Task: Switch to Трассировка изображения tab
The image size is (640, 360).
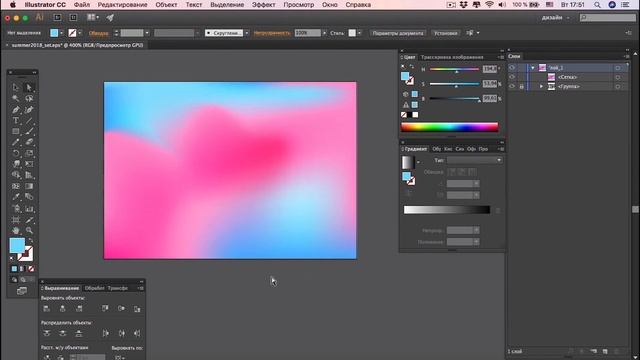Action: (452, 57)
